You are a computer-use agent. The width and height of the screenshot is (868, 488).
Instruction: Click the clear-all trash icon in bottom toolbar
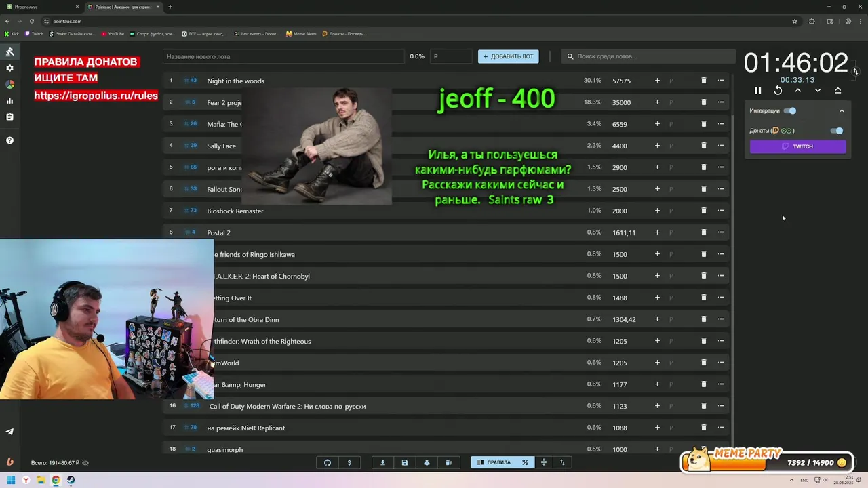point(448,462)
